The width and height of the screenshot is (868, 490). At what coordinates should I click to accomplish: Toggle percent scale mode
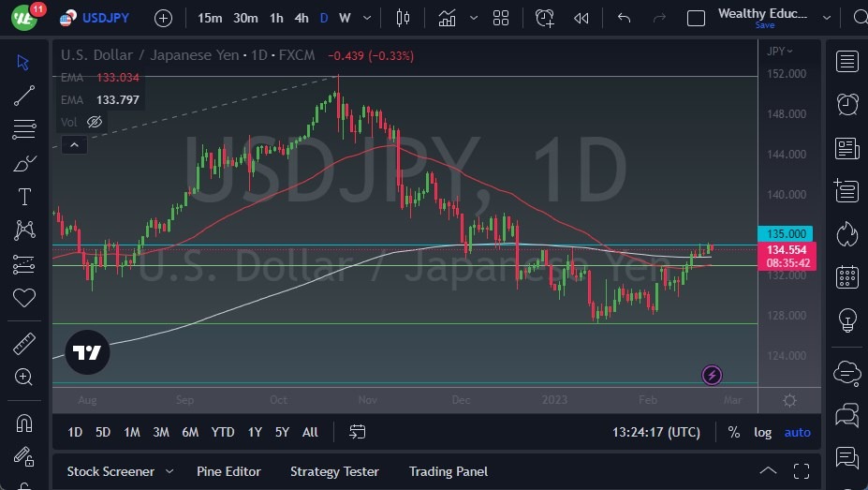[734, 432]
